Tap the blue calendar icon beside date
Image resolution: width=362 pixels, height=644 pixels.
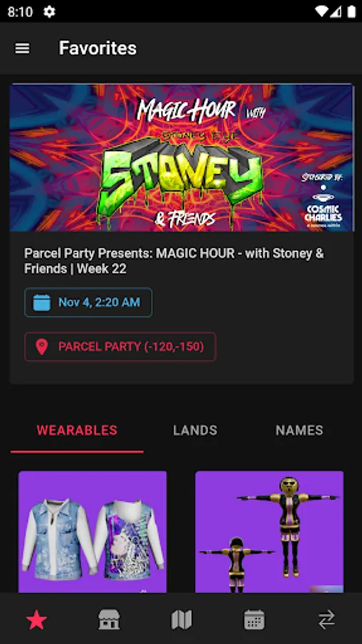pos(41,303)
